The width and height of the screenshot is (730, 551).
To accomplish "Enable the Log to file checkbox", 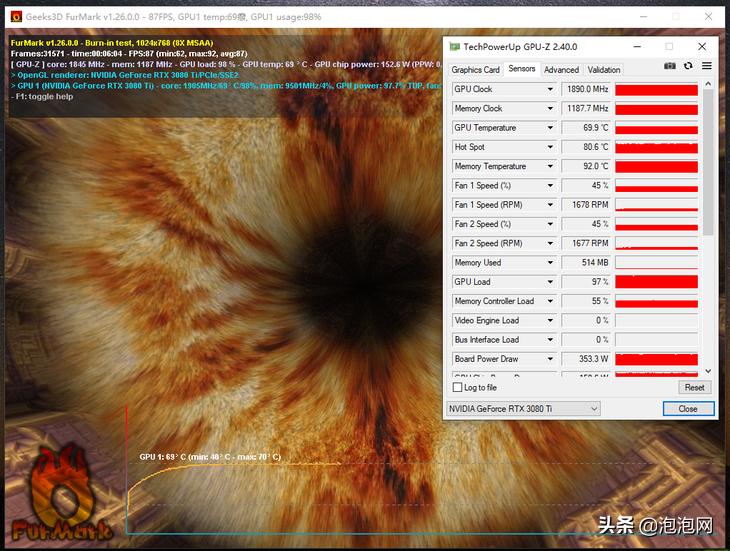I will (458, 387).
